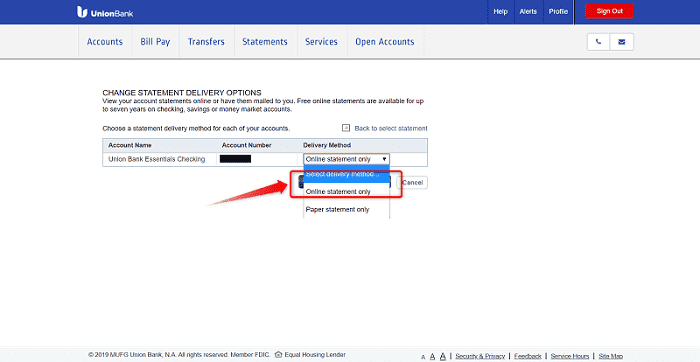Open the Transfers menu

206,42
